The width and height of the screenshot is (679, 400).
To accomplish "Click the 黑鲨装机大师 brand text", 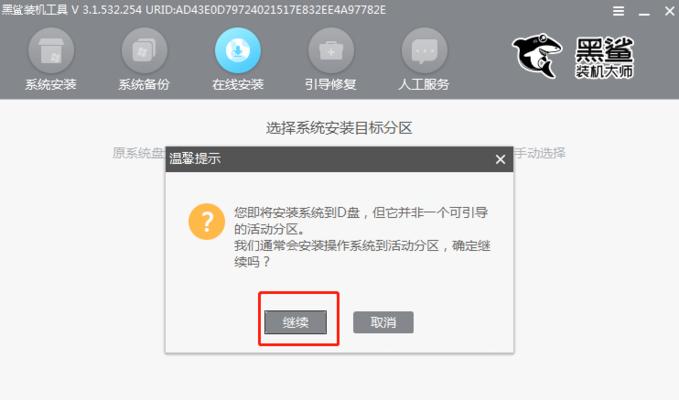I will [x=604, y=57].
